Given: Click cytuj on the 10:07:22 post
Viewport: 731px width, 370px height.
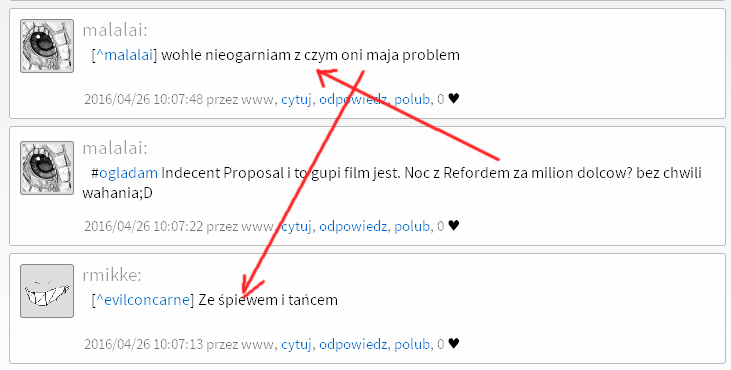Looking at the screenshot, I should pos(296,226).
